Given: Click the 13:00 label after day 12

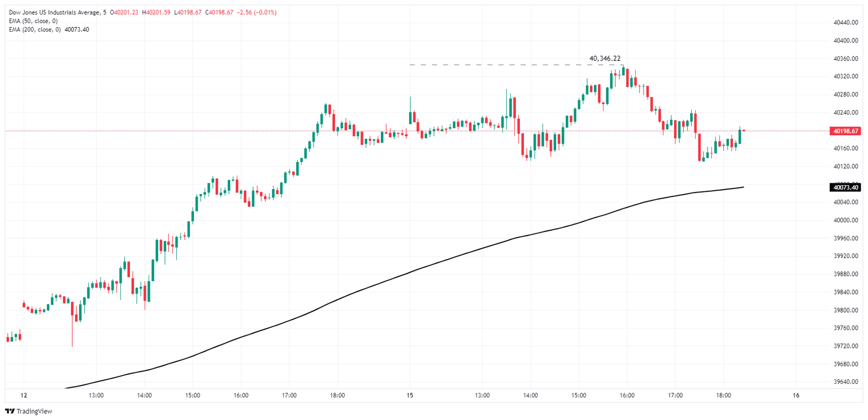Looking at the screenshot, I should point(96,396).
